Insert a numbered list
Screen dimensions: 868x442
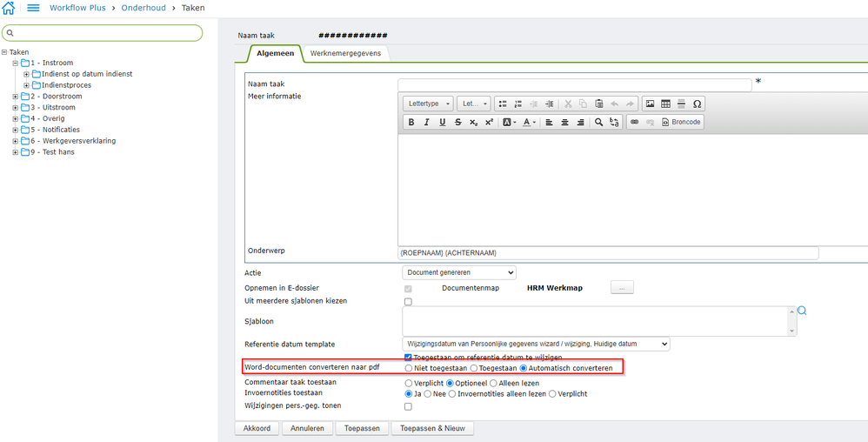coord(518,104)
